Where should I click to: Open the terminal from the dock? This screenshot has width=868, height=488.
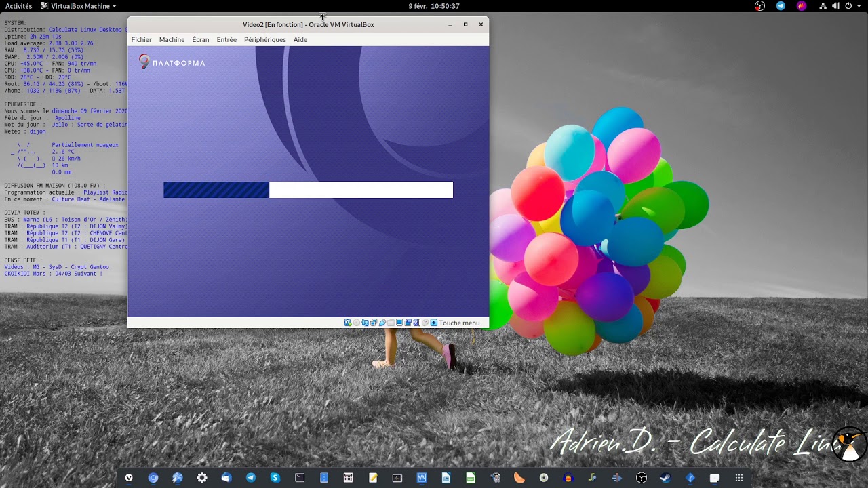[300, 478]
